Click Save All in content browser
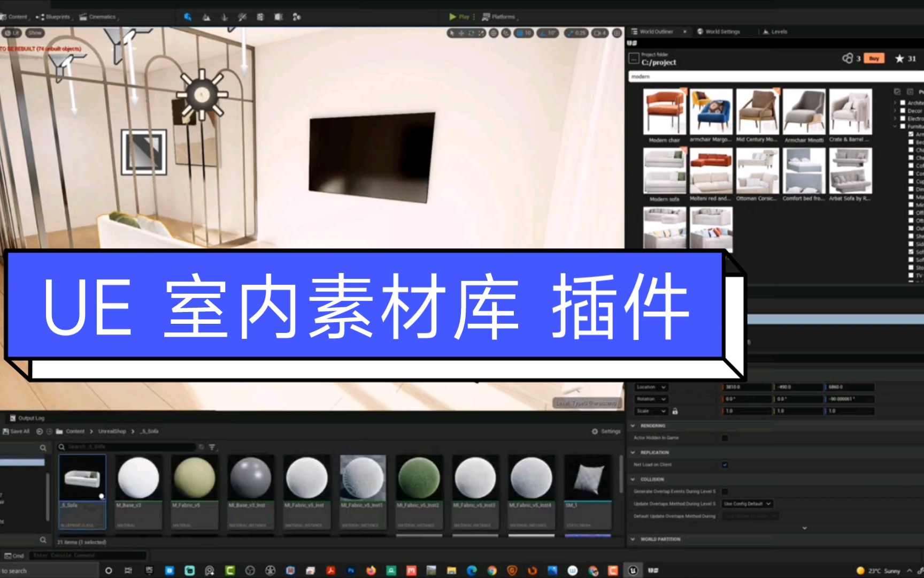Screen dimensions: 924x578 coord(16,431)
